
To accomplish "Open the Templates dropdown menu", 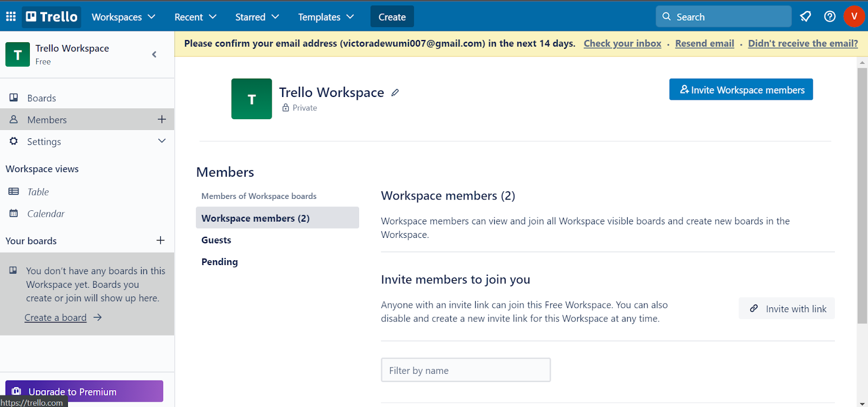I will [x=326, y=17].
